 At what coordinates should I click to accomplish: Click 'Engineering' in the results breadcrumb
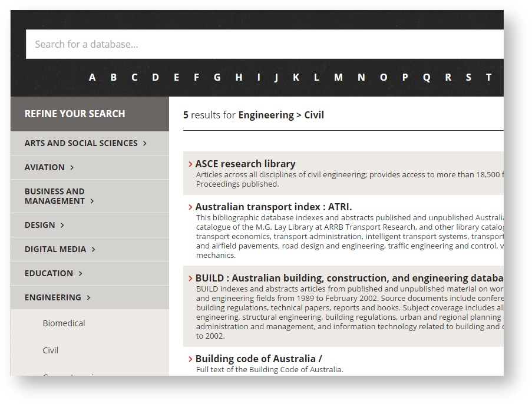266,115
